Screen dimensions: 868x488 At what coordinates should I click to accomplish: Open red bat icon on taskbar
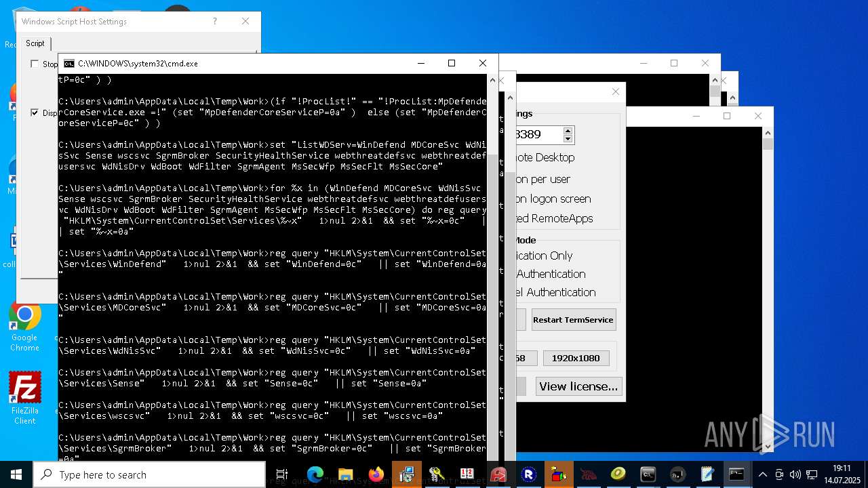(x=588, y=474)
